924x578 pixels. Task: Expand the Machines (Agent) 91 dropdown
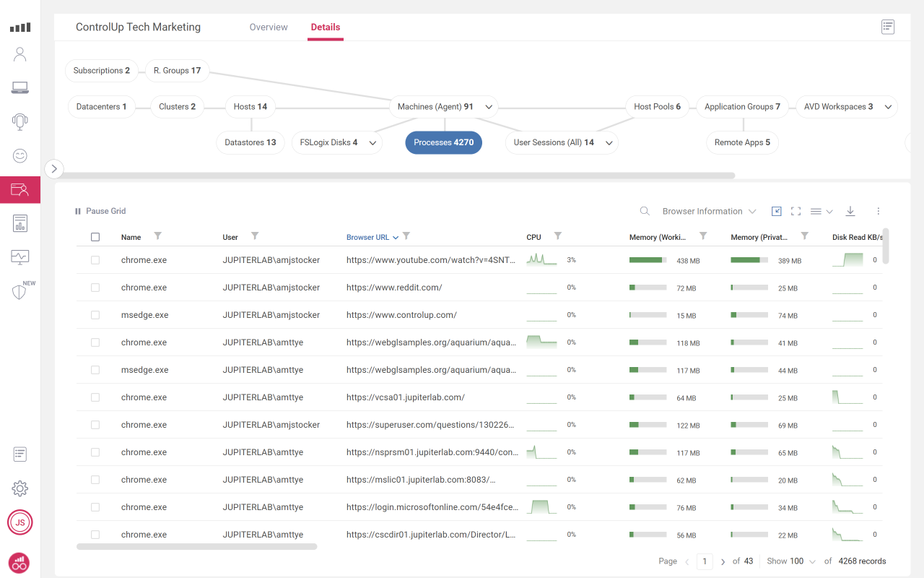(490, 106)
